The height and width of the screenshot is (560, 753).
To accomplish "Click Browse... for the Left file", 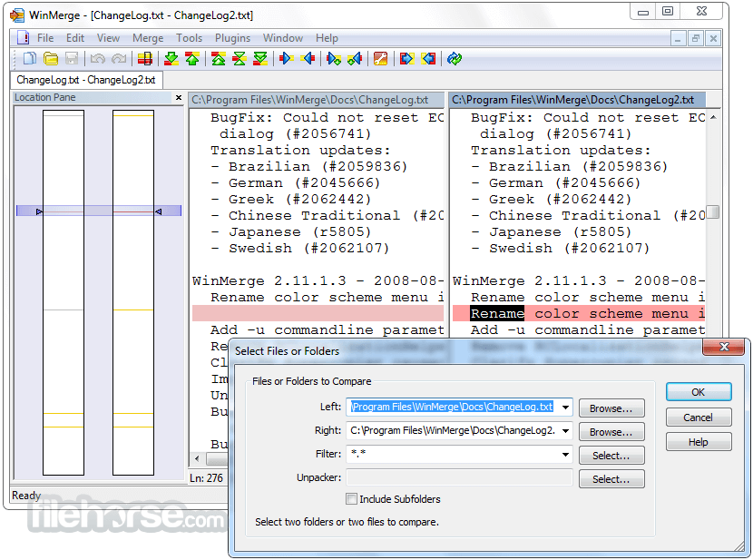I will point(611,408).
